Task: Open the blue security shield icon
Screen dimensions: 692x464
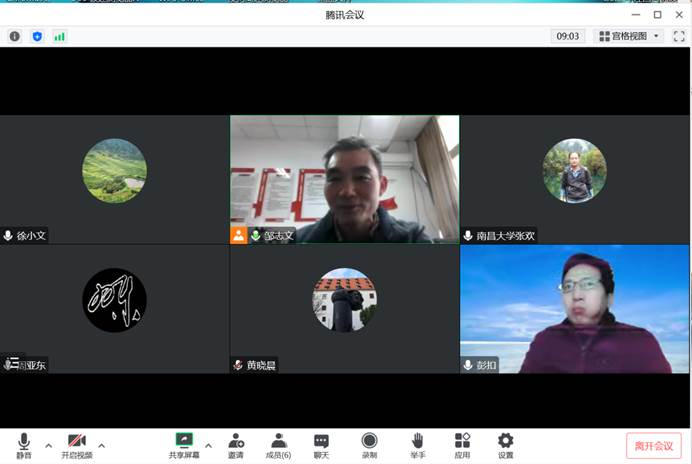Action: tap(38, 36)
